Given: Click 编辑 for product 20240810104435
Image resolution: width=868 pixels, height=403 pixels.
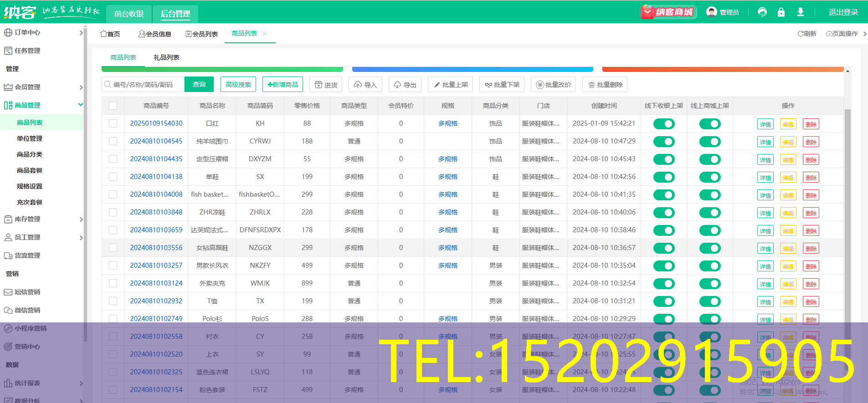Looking at the screenshot, I should click(788, 160).
